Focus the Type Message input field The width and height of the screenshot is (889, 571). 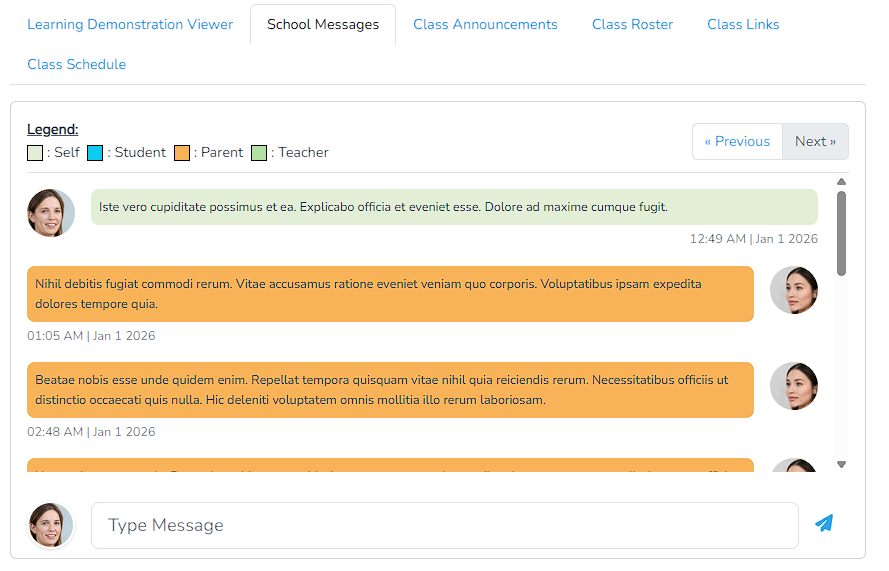point(444,525)
